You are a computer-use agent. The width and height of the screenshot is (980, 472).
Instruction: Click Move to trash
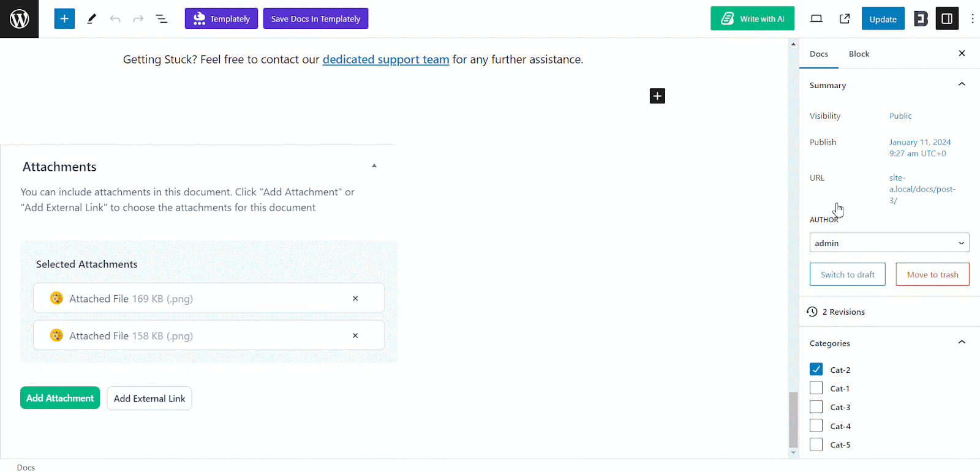tap(932, 274)
